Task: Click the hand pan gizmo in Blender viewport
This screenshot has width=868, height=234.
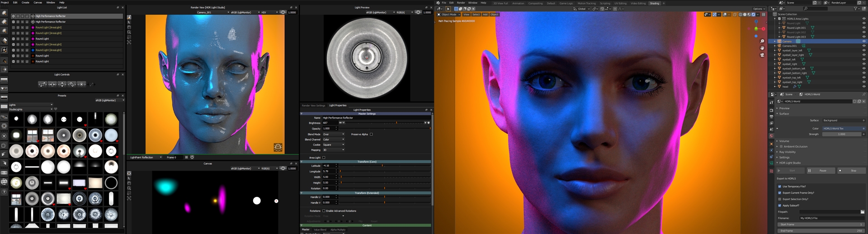Action: 762,48
